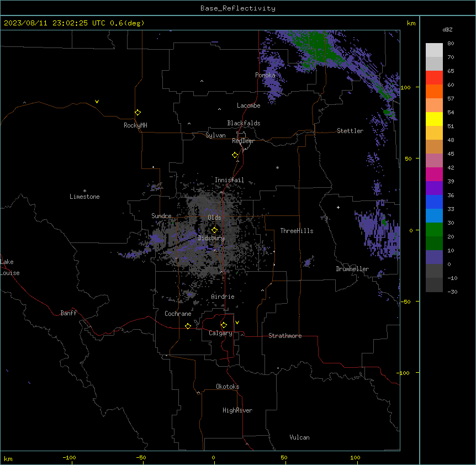Select the Lacombe town label

[248, 105]
